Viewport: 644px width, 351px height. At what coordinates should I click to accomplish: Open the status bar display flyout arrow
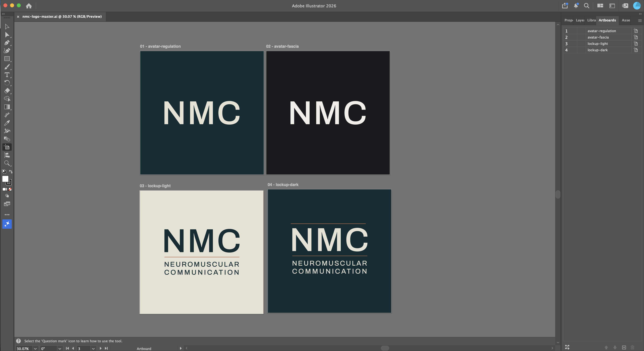pyautogui.click(x=181, y=348)
